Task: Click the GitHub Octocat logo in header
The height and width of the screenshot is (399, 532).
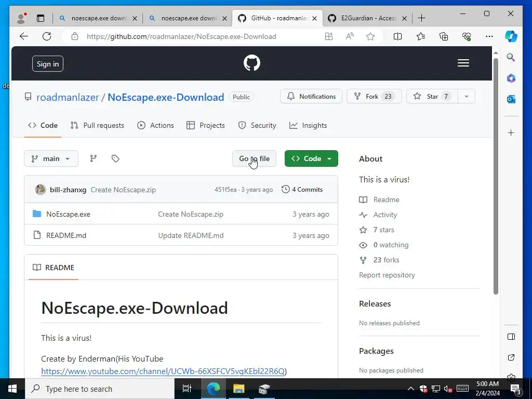Action: [252, 63]
